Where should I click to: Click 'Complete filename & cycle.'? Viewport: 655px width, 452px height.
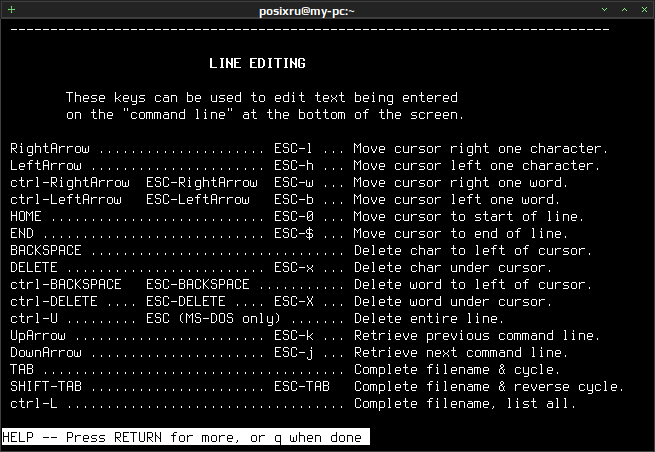pyautogui.click(x=456, y=369)
